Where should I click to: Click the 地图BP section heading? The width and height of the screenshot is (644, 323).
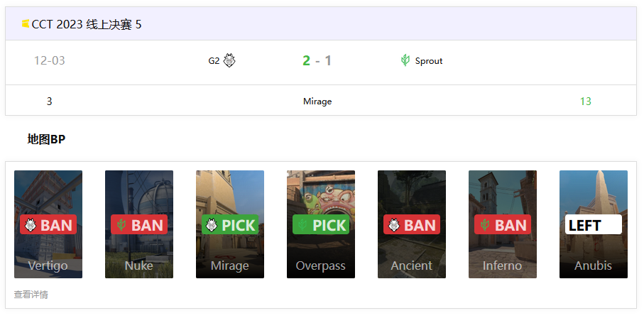46,139
